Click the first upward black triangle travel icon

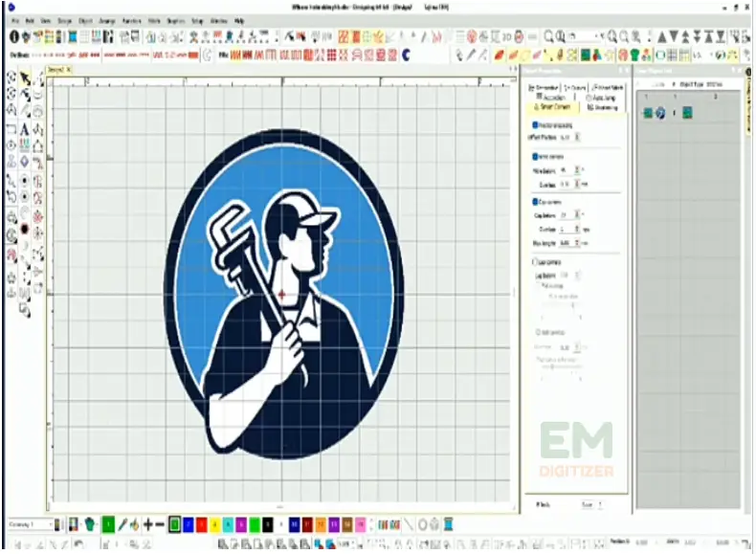click(662, 36)
